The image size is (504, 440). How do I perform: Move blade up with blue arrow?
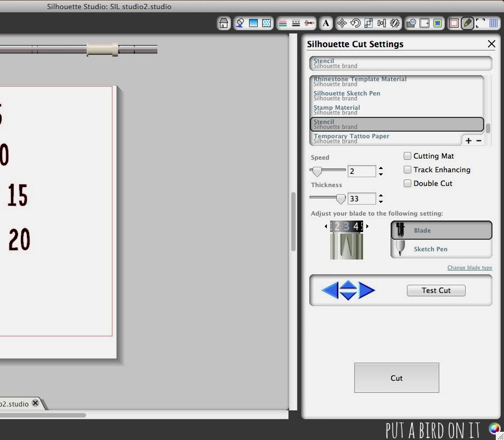[348, 285]
